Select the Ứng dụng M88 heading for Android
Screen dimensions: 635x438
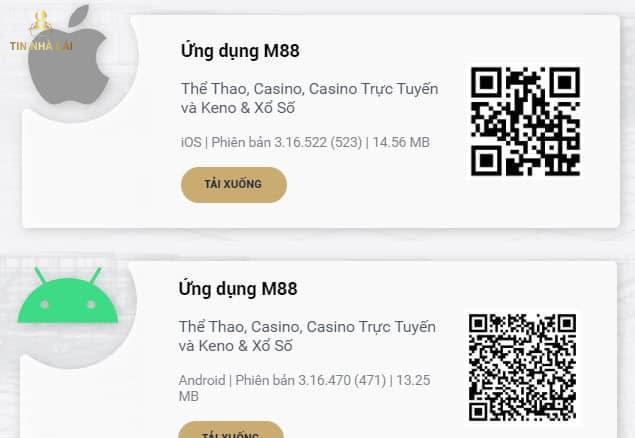(x=238, y=289)
